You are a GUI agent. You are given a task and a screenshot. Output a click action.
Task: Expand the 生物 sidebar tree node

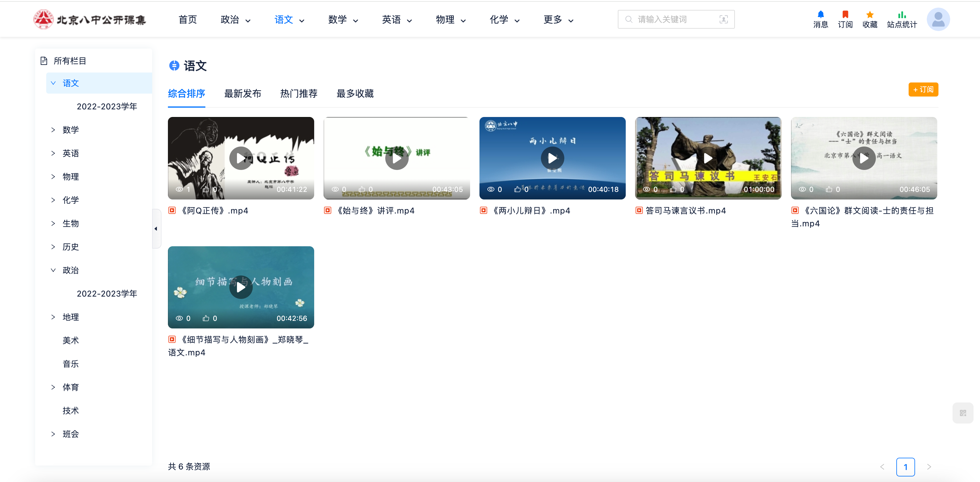(x=53, y=223)
